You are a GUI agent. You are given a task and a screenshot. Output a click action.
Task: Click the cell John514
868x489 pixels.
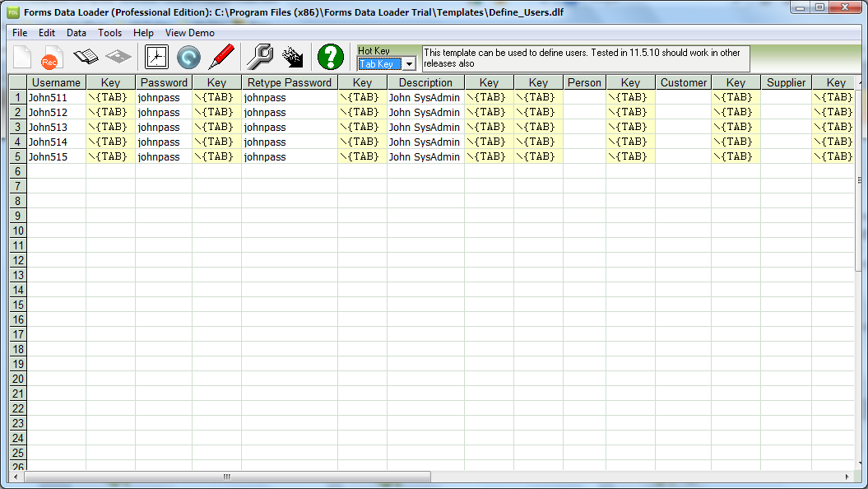57,142
